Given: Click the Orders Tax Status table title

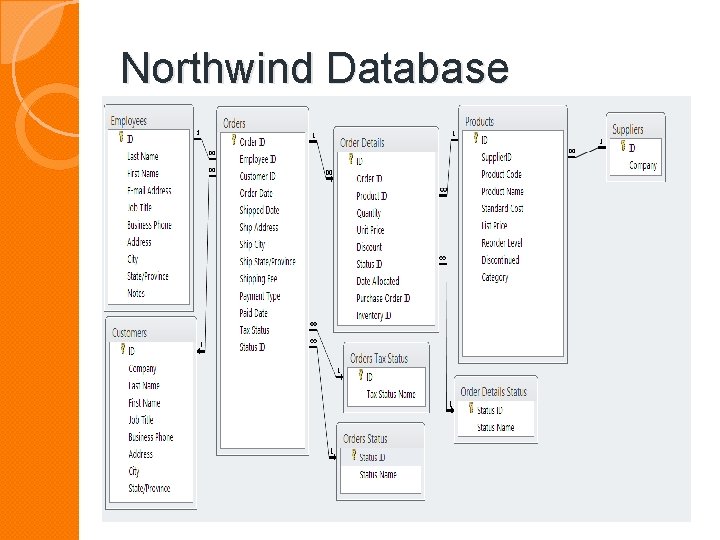Looking at the screenshot, I should 386,359.
